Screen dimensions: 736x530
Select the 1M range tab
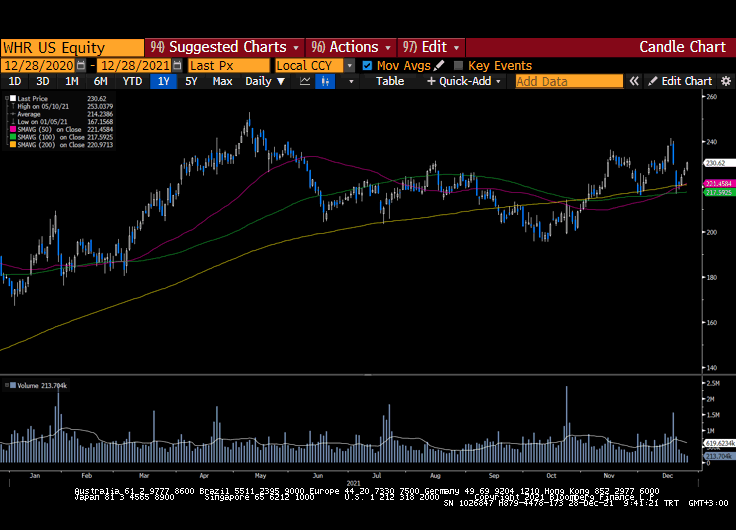71,81
